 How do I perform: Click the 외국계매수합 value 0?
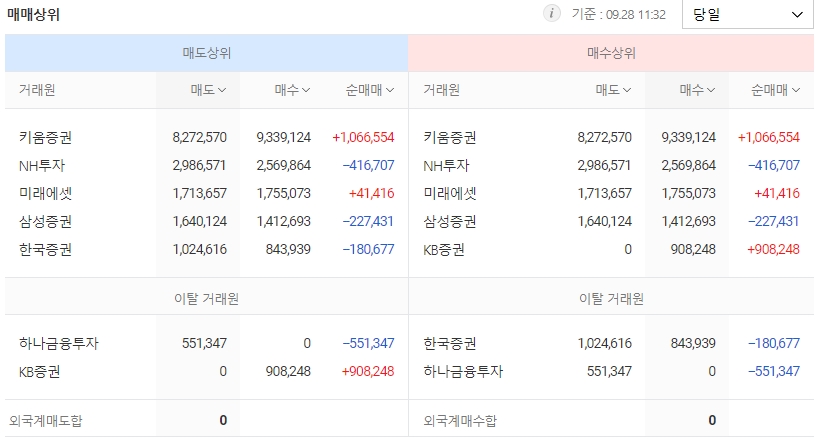click(x=712, y=420)
